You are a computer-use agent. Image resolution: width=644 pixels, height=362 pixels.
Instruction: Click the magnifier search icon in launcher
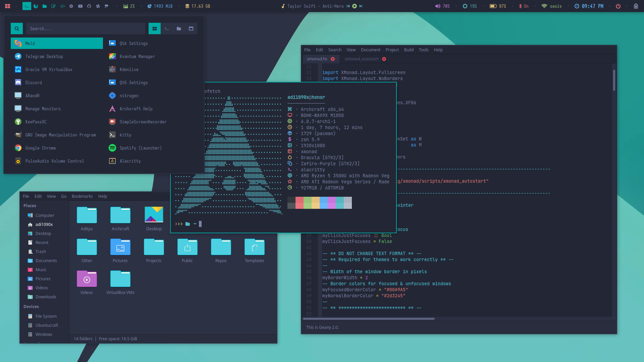[x=17, y=28]
